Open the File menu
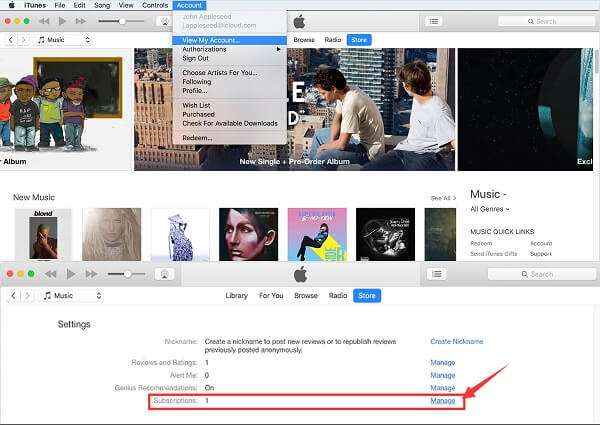 tap(60, 5)
